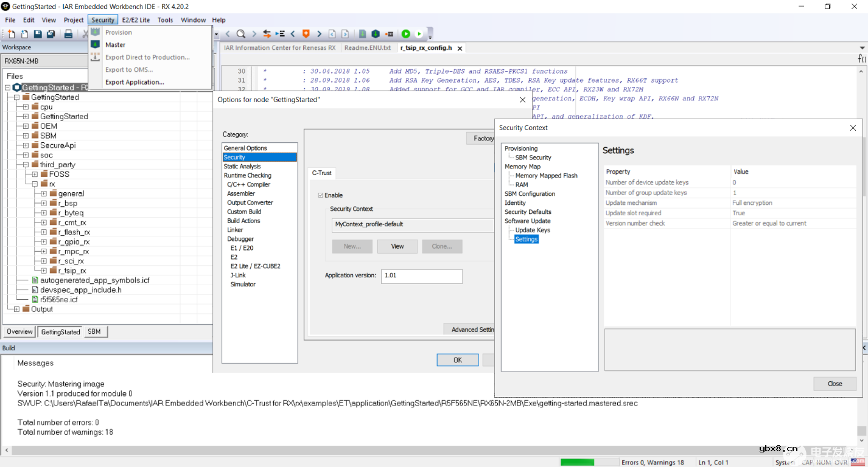Click the New Document toolbar icon
The image size is (868, 467).
pyautogui.click(x=12, y=34)
